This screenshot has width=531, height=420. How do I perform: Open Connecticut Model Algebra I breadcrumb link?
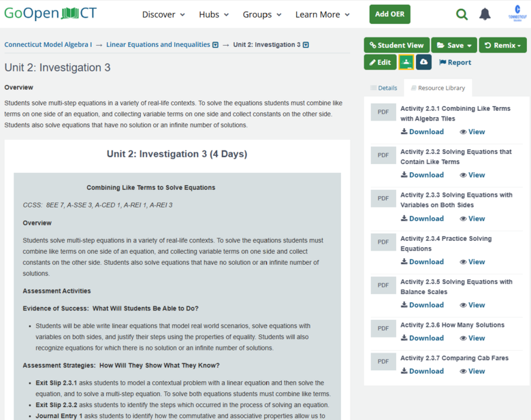[48, 45]
